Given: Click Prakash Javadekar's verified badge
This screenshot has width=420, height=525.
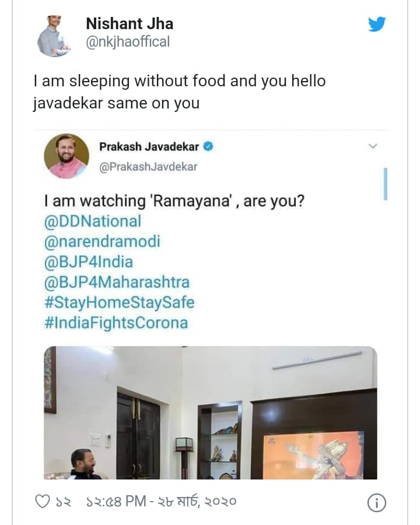Looking at the screenshot, I should [208, 147].
